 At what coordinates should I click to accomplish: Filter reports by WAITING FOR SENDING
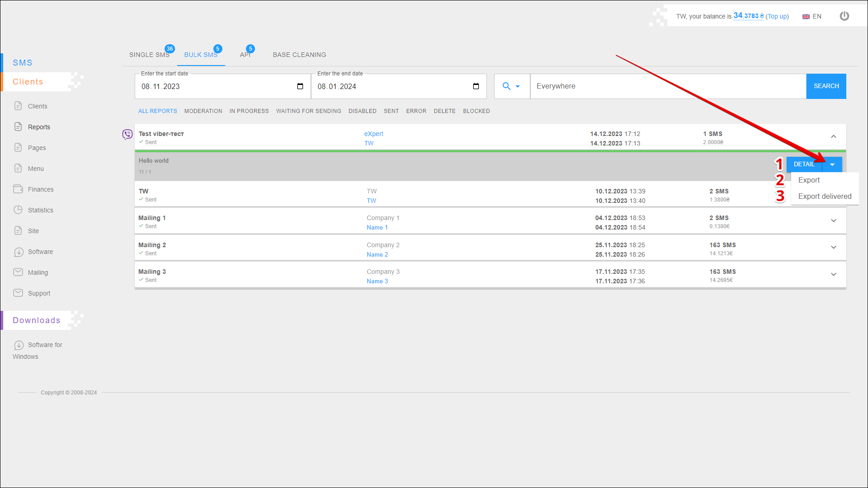pyautogui.click(x=308, y=111)
